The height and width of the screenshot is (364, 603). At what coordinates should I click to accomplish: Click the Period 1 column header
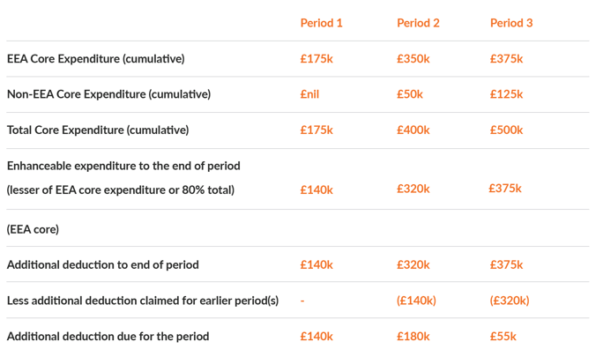pos(321,23)
